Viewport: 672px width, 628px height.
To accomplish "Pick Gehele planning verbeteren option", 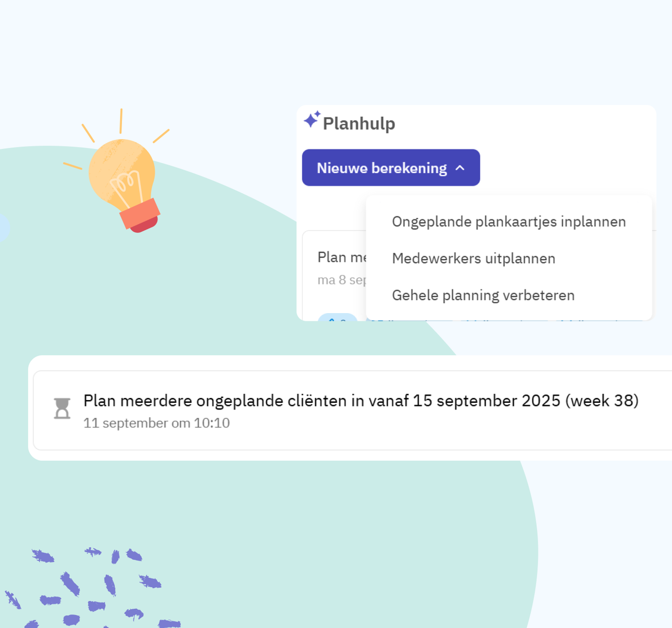I will point(483,295).
